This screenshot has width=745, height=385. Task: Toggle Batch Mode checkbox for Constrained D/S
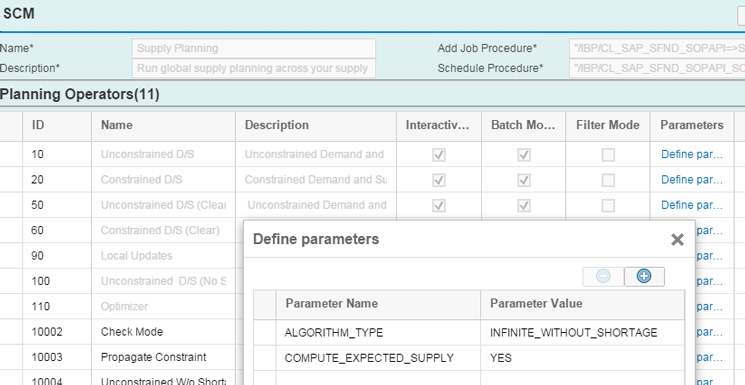tap(524, 180)
